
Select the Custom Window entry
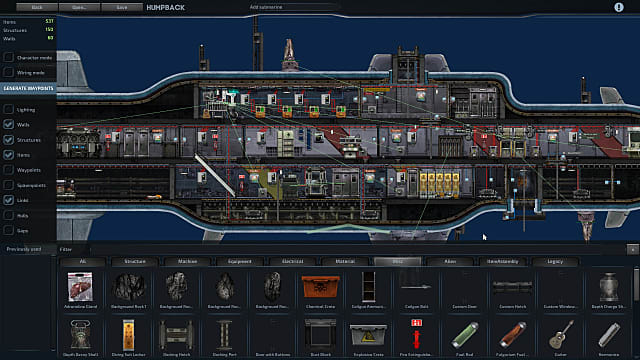(560, 290)
